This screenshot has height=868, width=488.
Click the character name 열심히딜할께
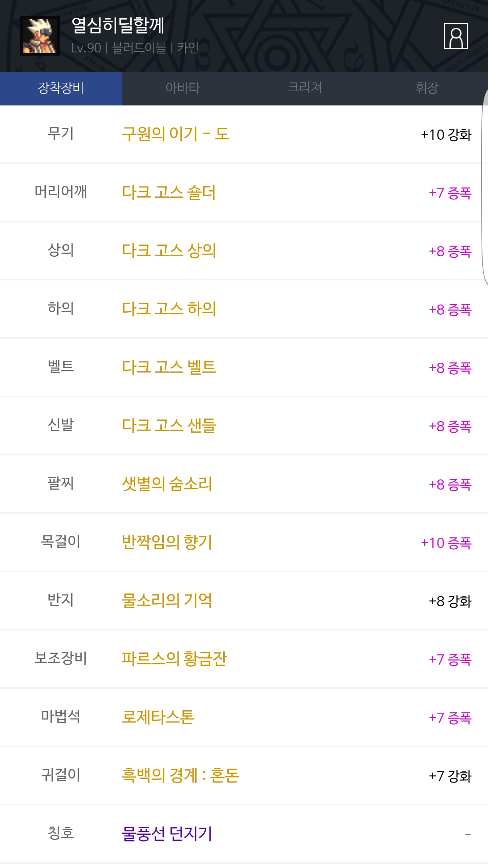click(x=118, y=26)
